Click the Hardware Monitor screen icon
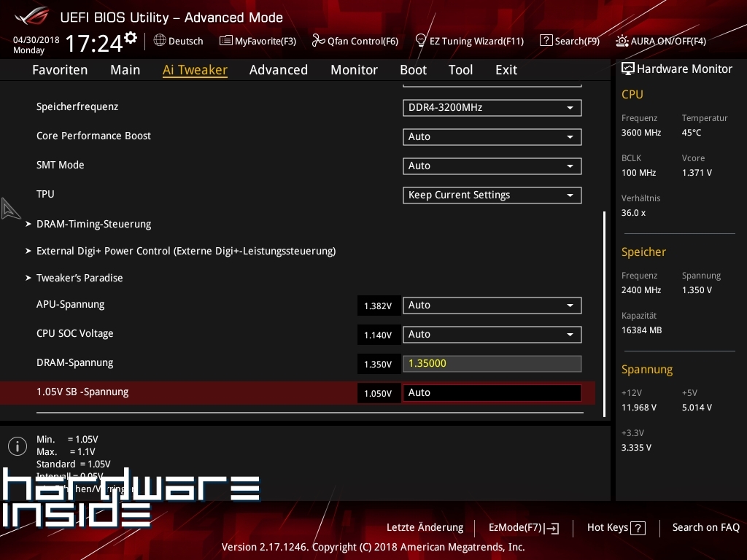This screenshot has width=747, height=560. click(x=628, y=69)
